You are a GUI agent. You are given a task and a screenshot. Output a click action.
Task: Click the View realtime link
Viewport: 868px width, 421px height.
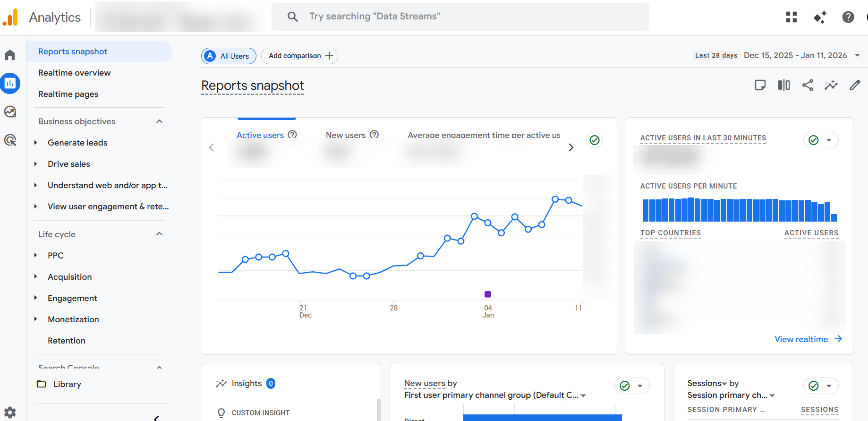tap(808, 339)
